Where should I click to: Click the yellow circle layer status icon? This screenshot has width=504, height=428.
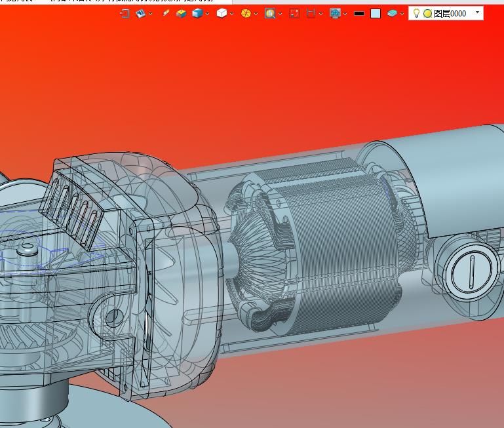pos(427,14)
